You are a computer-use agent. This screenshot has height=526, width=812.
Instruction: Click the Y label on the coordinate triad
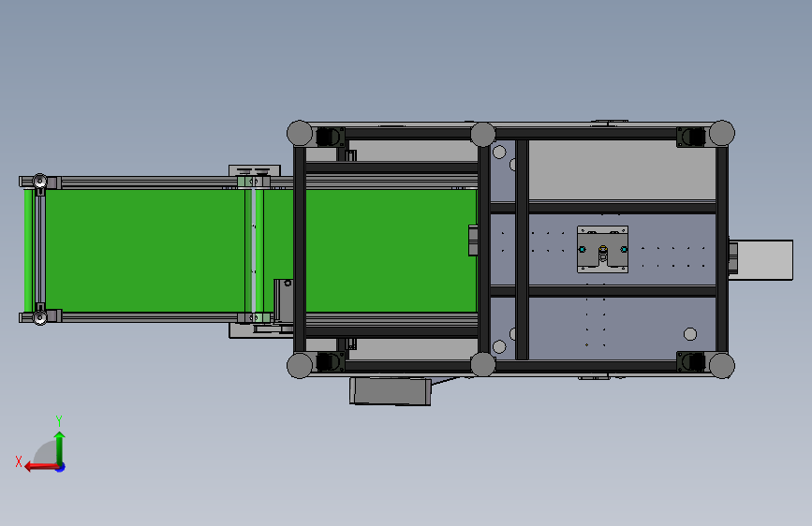point(59,421)
